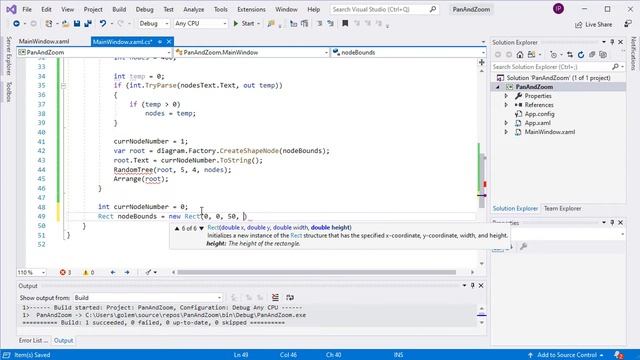Screen dimensions: 640x360
Task: Click the Save All toolbar icon
Action: (x=88, y=24)
